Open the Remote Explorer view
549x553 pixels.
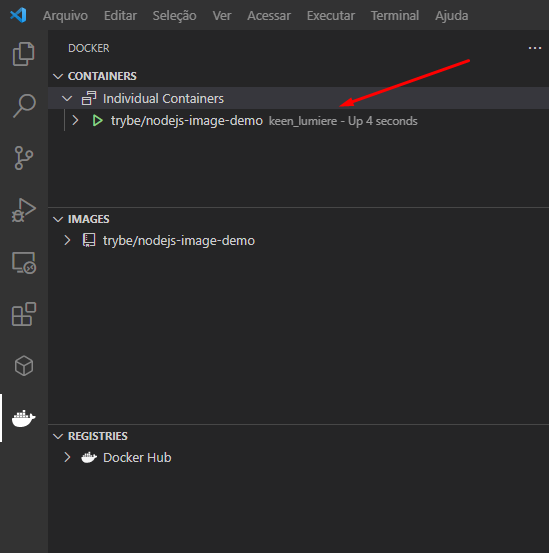tap(24, 262)
